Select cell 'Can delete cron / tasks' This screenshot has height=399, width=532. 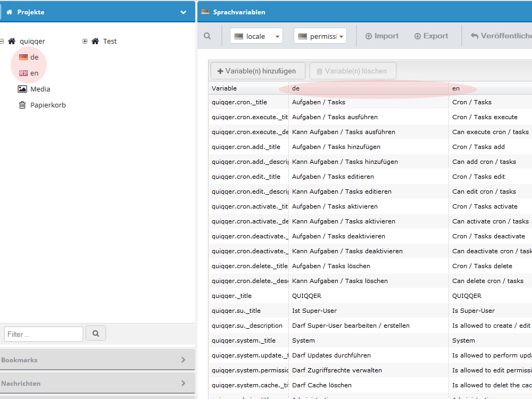pos(491,281)
